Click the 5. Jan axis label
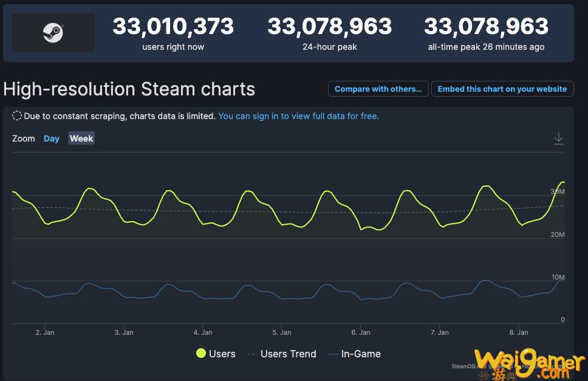This screenshot has height=381, width=588. [282, 332]
